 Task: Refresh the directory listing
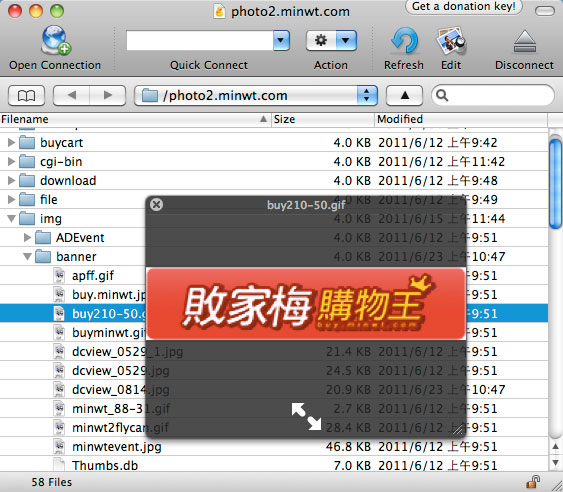coord(404,41)
